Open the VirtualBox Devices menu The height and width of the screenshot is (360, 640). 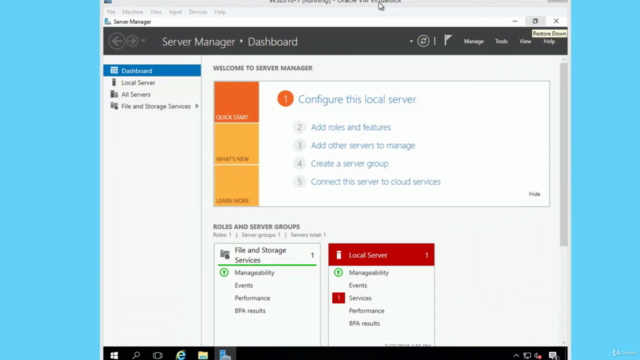(198, 12)
